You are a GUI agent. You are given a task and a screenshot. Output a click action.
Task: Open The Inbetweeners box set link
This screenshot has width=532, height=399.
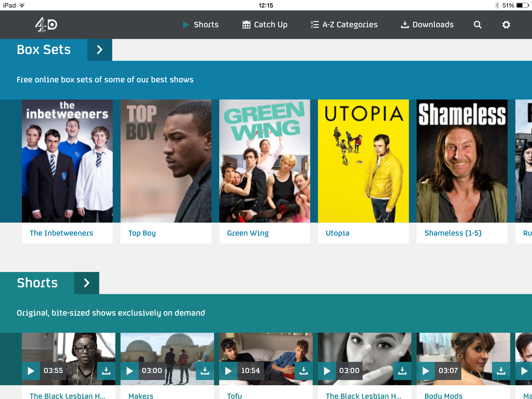(x=61, y=233)
